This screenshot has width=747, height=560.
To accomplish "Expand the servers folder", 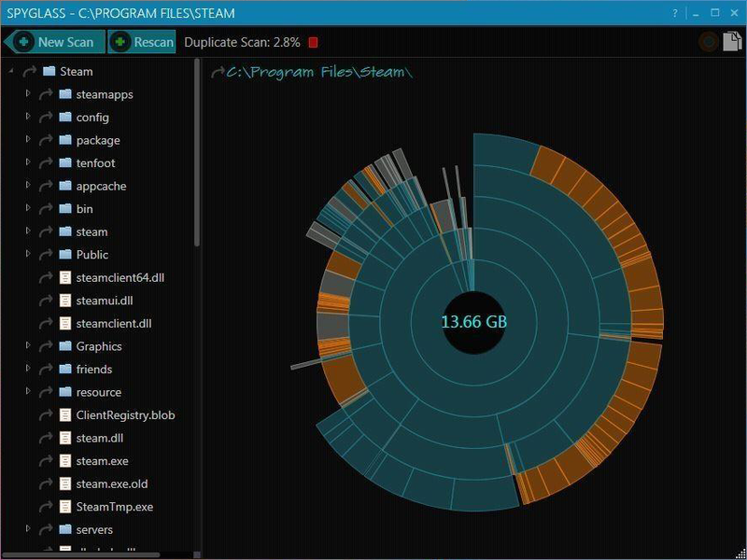I will pos(28,528).
